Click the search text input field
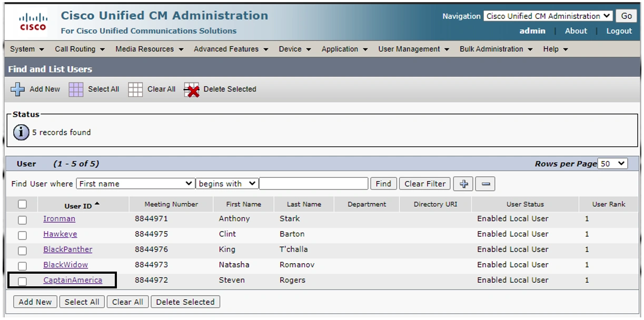The width and height of the screenshot is (644, 320). pyautogui.click(x=314, y=184)
